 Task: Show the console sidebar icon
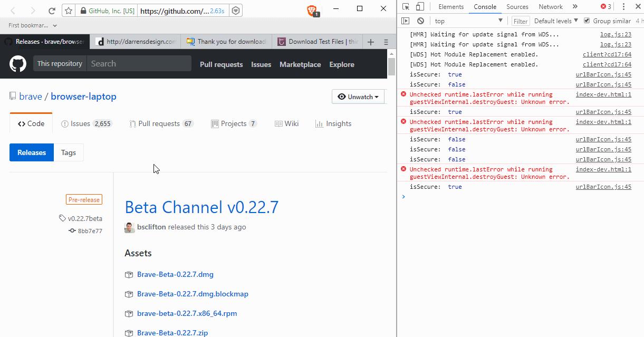405,21
